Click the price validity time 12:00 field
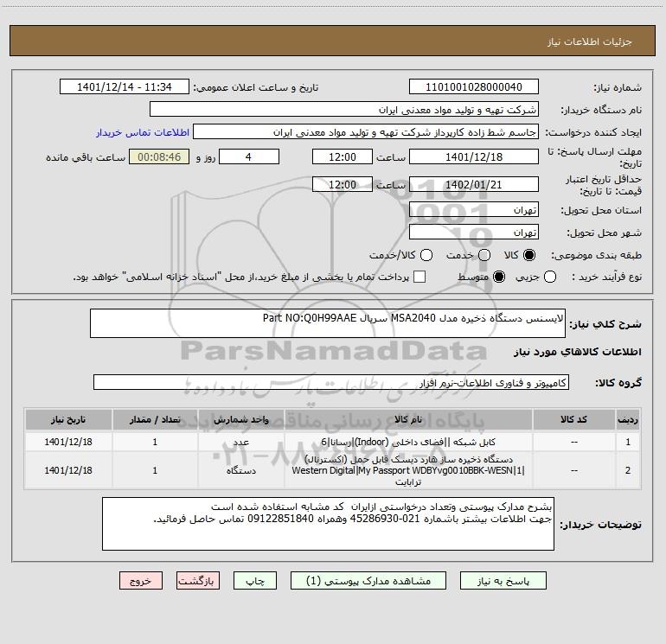 coord(343,185)
